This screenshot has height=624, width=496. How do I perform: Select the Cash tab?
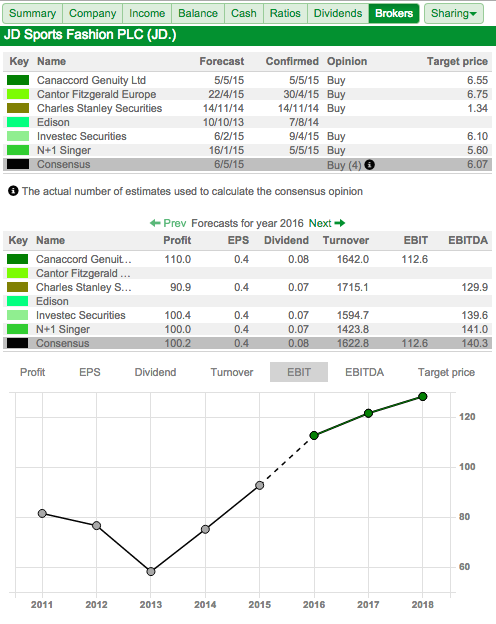(244, 13)
